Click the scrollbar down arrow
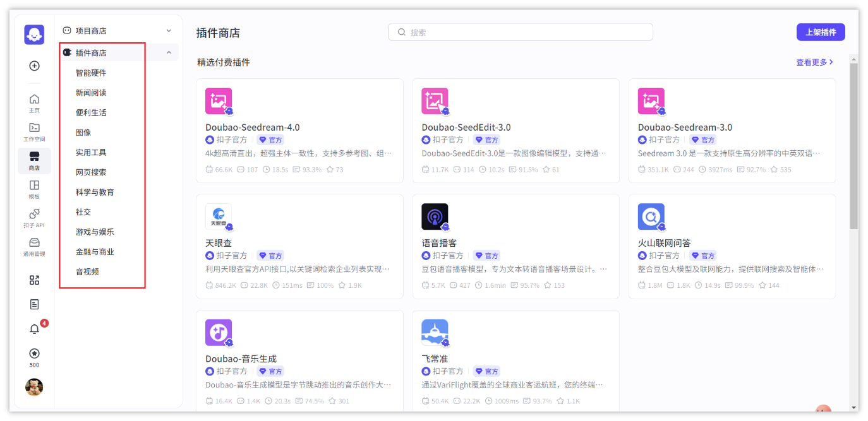868x421 pixels. (x=853, y=407)
